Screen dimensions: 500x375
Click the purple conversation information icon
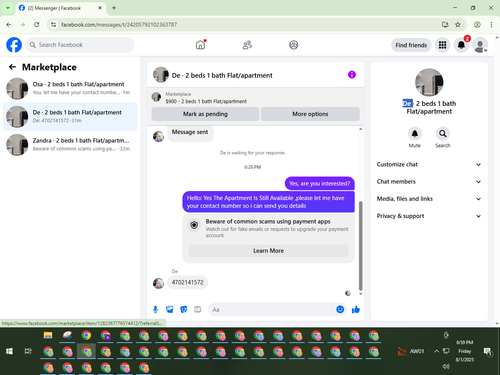point(352,75)
